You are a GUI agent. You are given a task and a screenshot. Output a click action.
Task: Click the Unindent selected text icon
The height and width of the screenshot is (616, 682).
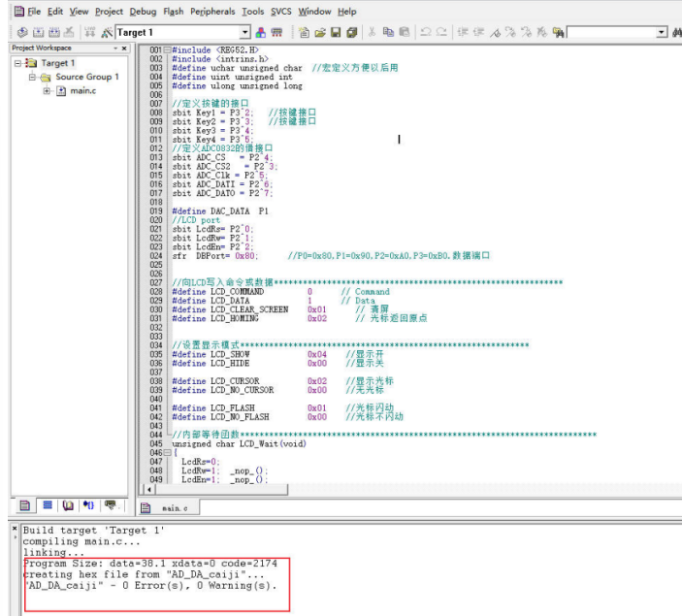(x=478, y=32)
